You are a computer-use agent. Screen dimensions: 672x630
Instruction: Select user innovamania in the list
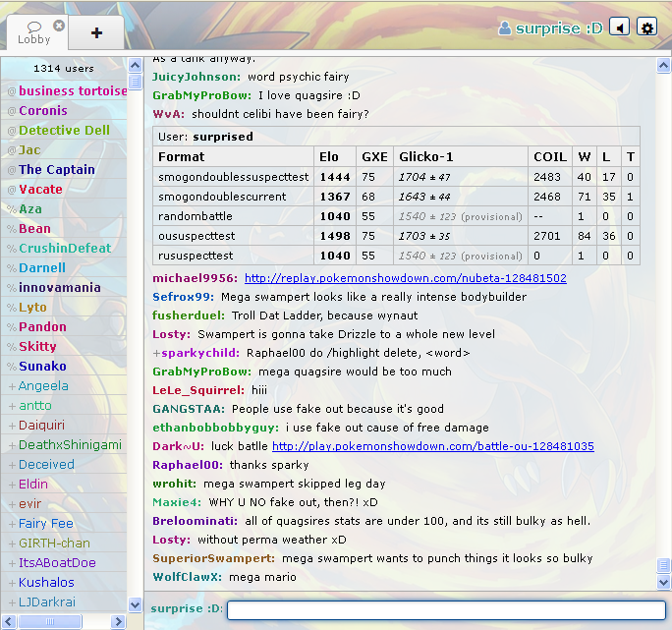[64, 288]
